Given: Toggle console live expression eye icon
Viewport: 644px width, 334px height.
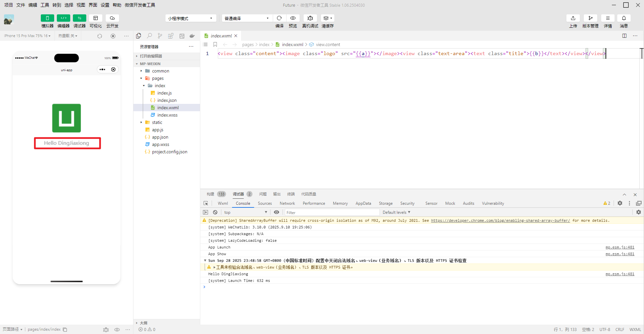Looking at the screenshot, I should (x=277, y=212).
